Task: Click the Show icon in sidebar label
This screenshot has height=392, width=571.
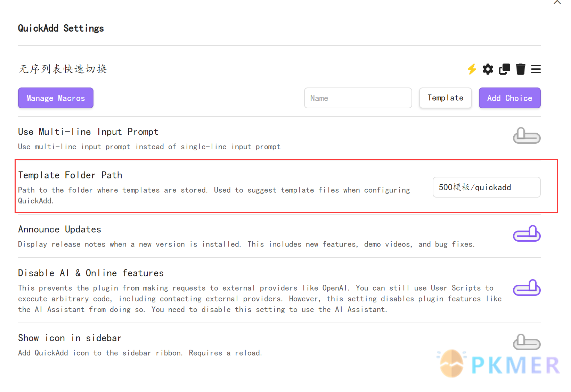Action: [x=70, y=338]
